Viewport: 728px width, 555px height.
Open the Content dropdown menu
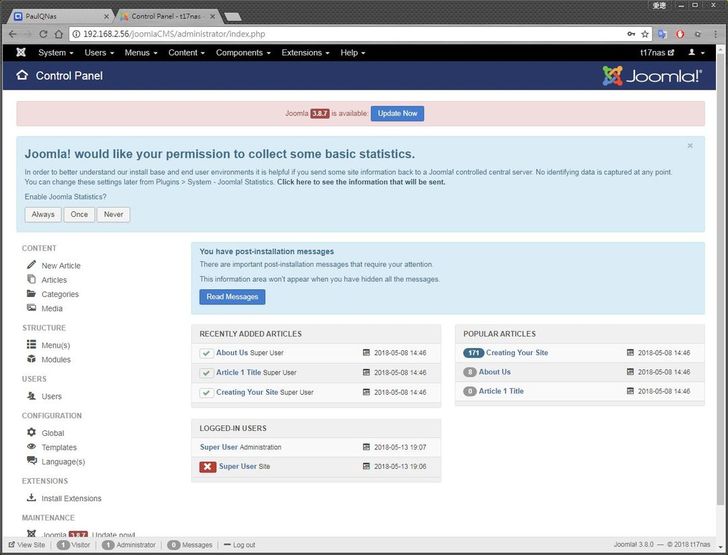pos(186,52)
